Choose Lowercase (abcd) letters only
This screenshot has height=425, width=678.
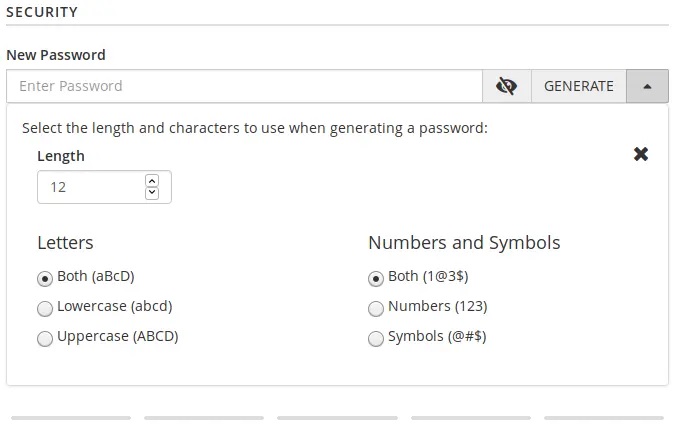[45, 308]
